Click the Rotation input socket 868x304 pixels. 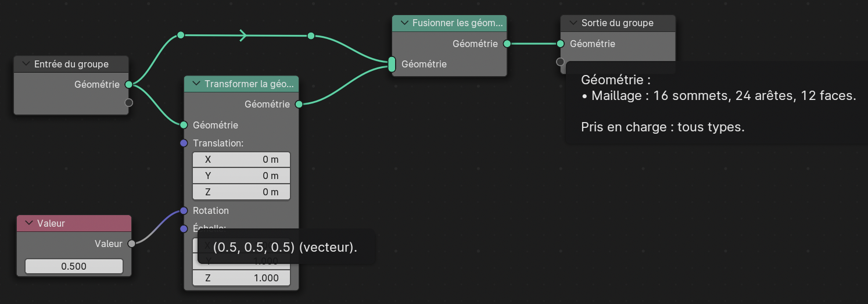[184, 210]
